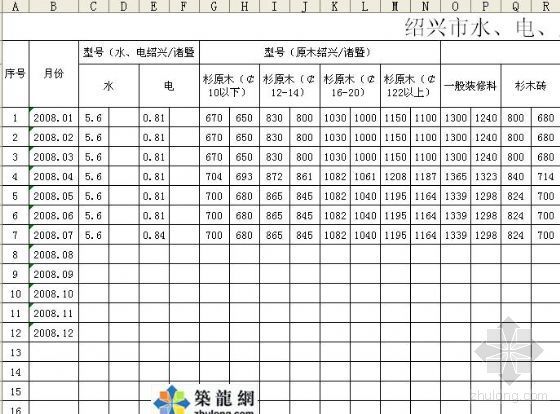Select the month cell 2008.01
Viewport: 560px width, 414px height.
[x=54, y=118]
